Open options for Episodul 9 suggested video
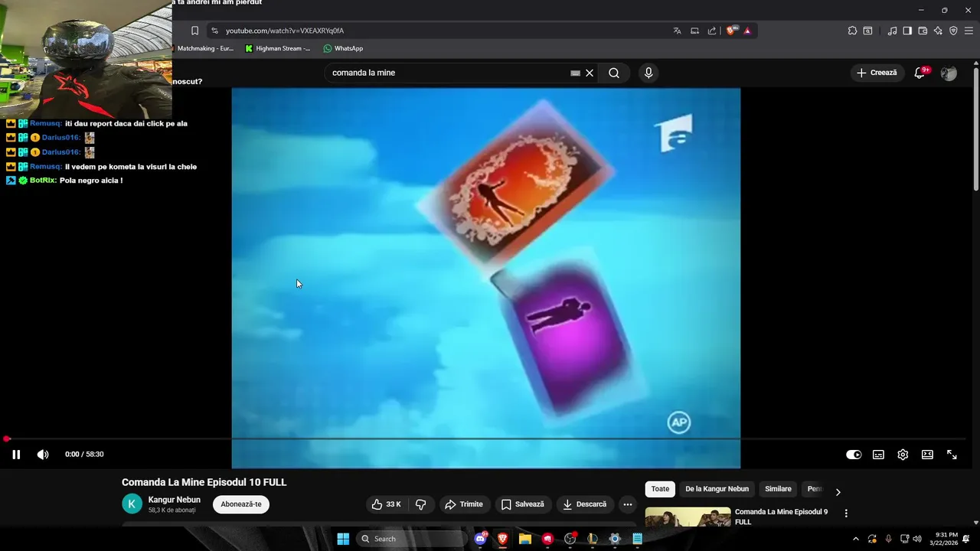Viewport: 980px width, 551px height. [846, 514]
